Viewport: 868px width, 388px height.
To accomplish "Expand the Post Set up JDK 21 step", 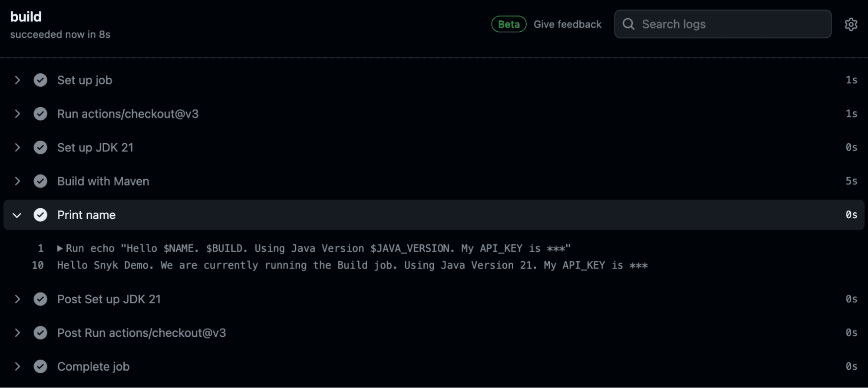I will pos(17,299).
